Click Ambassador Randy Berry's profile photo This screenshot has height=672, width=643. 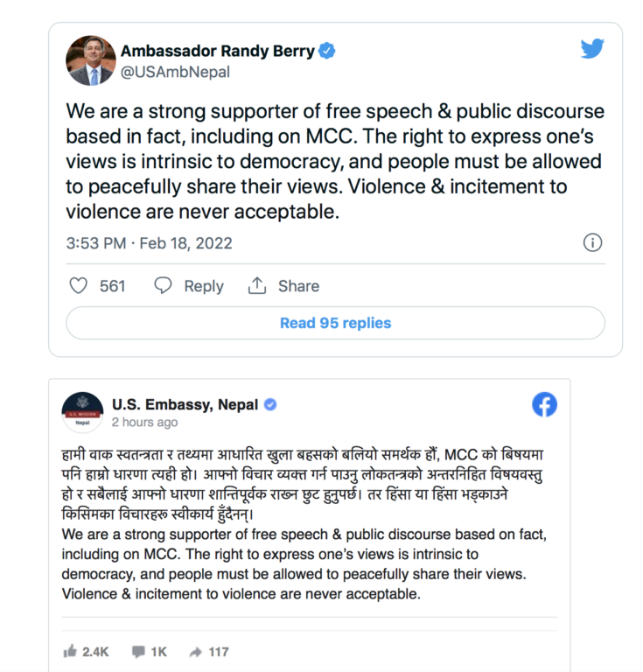tap(89, 62)
